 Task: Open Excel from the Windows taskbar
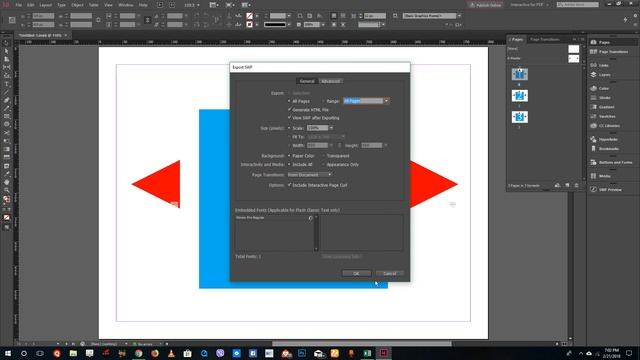(x=367, y=353)
